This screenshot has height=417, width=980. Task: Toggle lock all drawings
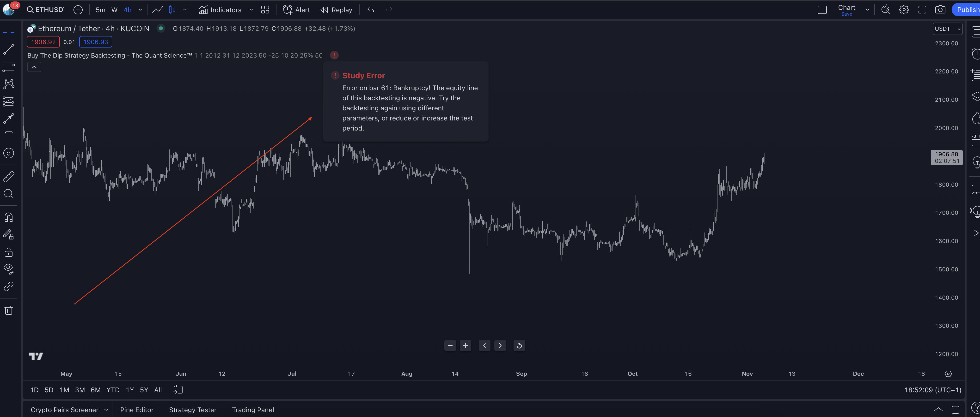pyautogui.click(x=8, y=252)
